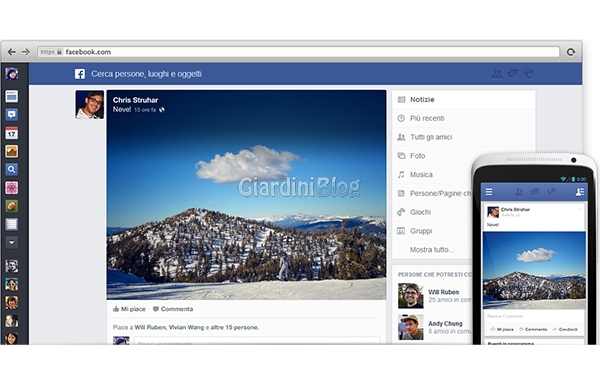Select Notizie in the feed menu
This screenshot has height=373, width=600.
tap(464, 99)
